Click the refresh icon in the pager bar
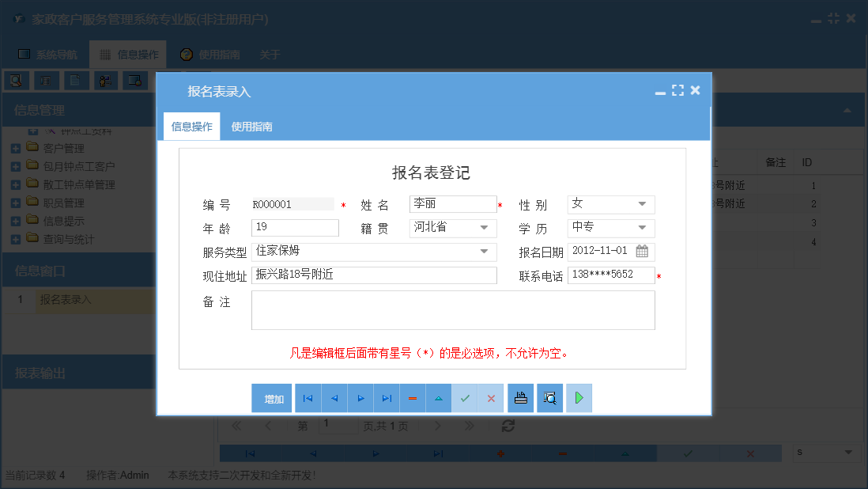Screen dimensions: 868x489 pos(508,425)
